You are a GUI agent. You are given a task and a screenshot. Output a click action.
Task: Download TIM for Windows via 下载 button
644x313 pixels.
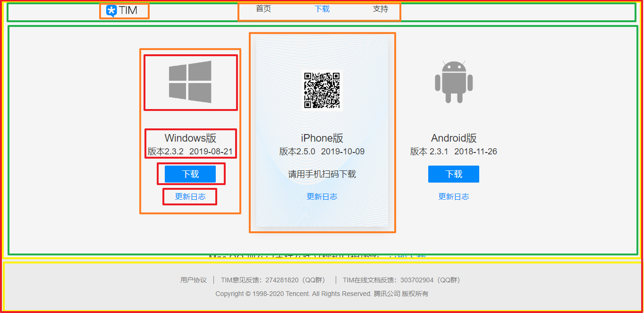(190, 174)
